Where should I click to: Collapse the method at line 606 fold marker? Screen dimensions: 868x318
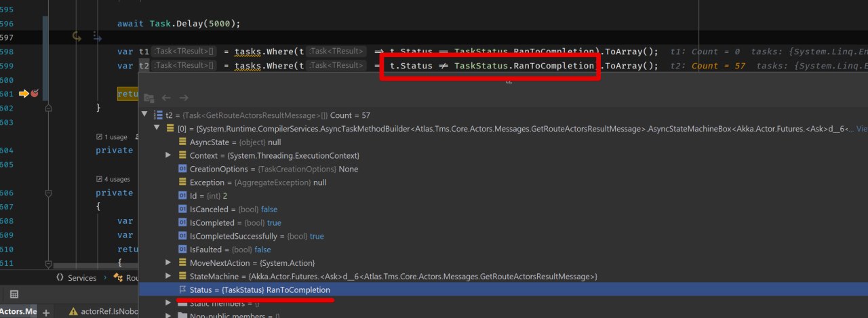(x=48, y=193)
